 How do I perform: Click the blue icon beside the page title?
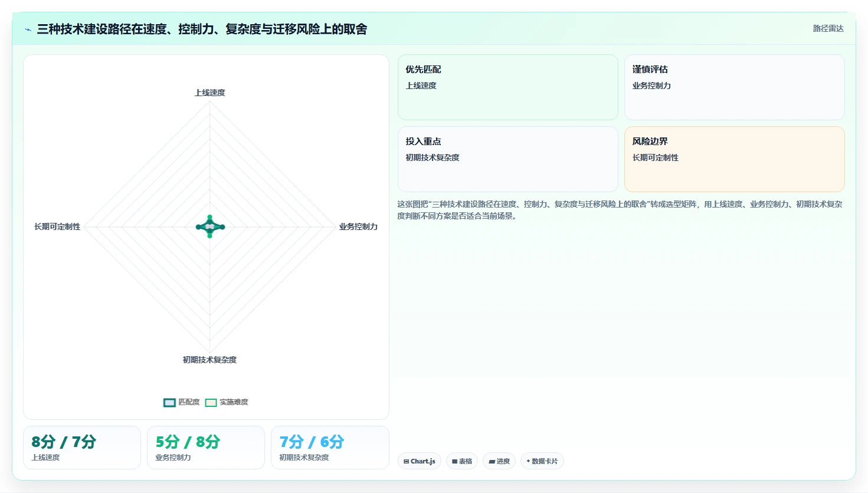coord(28,29)
